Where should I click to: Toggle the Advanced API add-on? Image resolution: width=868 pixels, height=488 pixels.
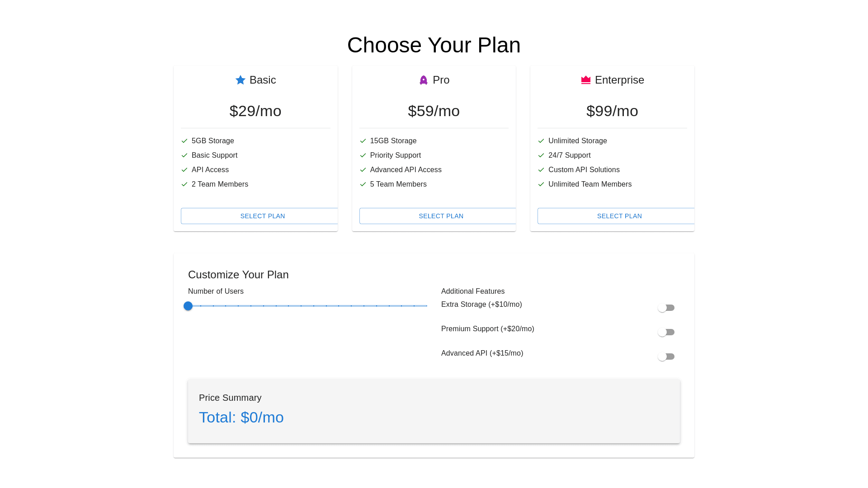point(666,357)
